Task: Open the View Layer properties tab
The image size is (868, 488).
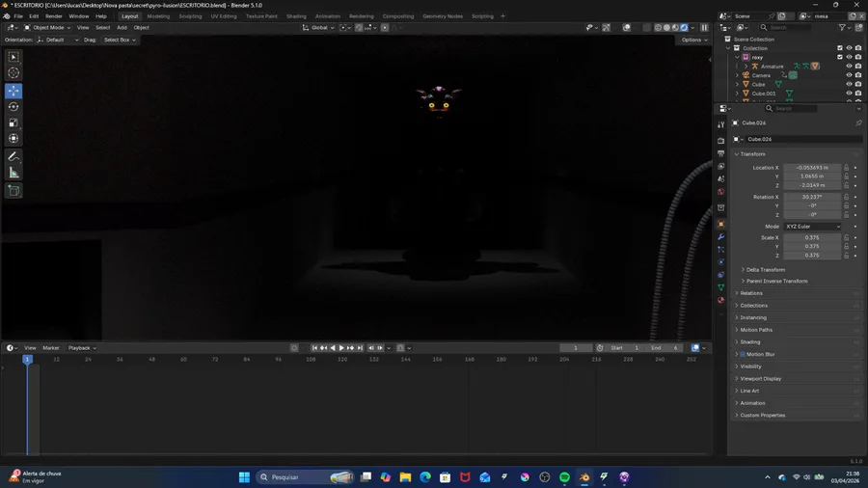Action: (x=720, y=166)
